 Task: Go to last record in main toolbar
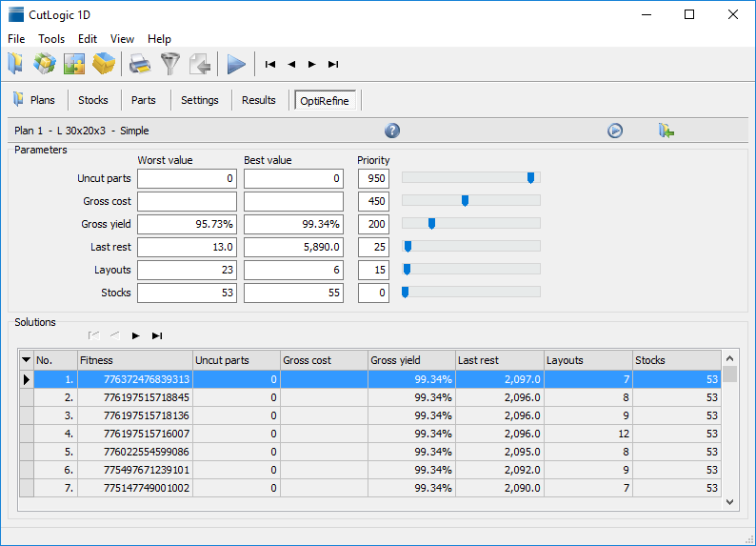click(x=333, y=64)
